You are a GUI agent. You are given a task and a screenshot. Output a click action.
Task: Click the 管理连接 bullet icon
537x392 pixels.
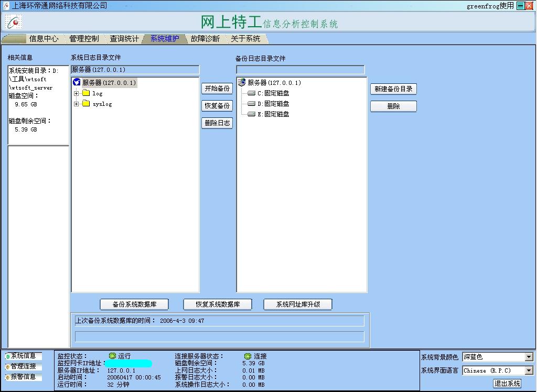(x=7, y=367)
